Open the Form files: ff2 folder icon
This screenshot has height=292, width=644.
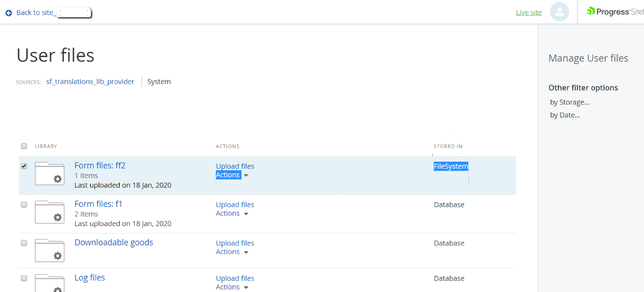tap(50, 173)
